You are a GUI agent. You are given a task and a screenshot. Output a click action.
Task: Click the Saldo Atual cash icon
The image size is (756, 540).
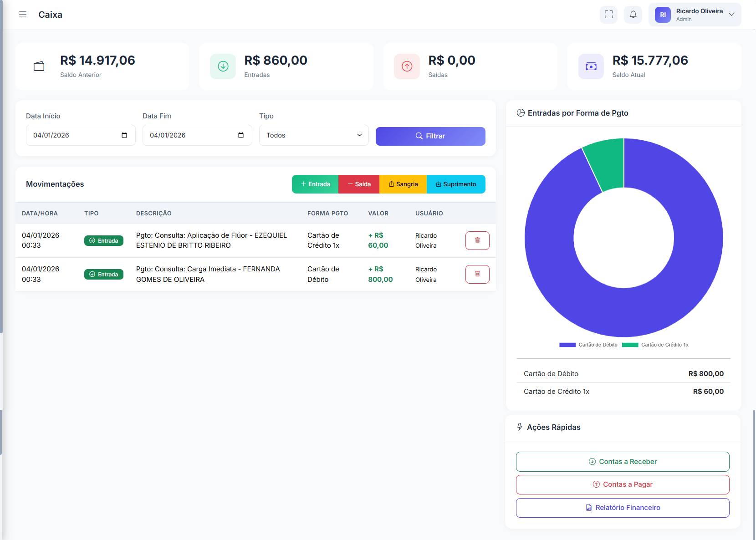pyautogui.click(x=591, y=66)
